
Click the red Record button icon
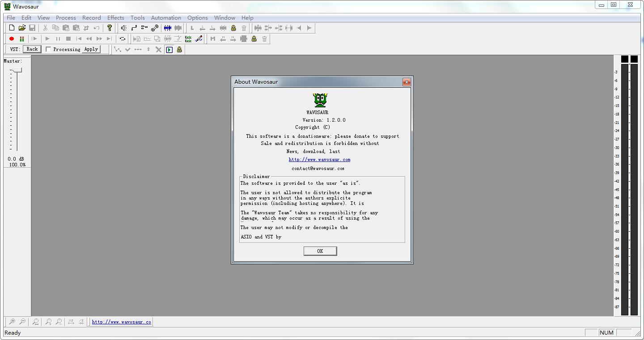(12, 39)
